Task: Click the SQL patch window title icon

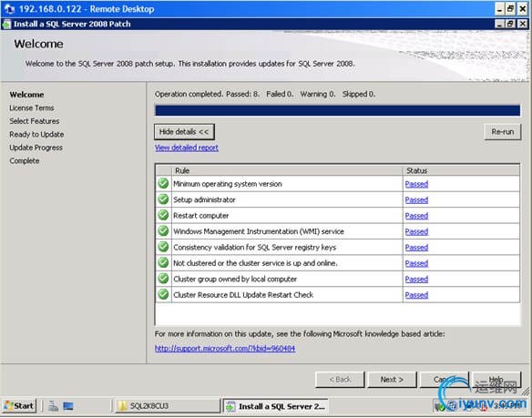Action: click(6, 24)
